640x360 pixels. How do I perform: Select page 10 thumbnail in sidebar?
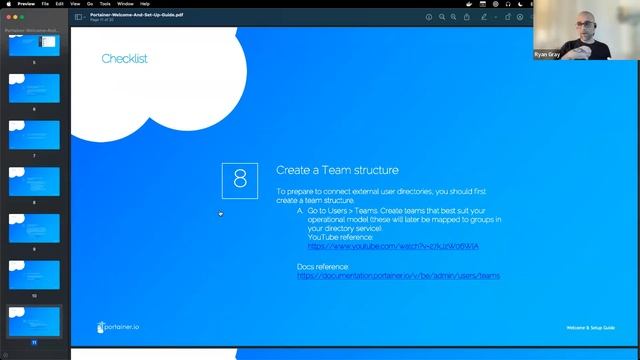point(34,275)
